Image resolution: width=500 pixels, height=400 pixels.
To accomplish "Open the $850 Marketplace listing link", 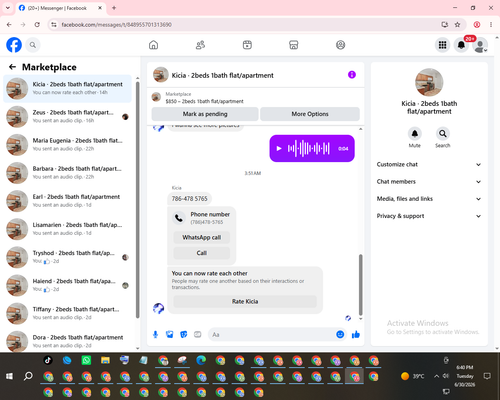I will pos(204,101).
